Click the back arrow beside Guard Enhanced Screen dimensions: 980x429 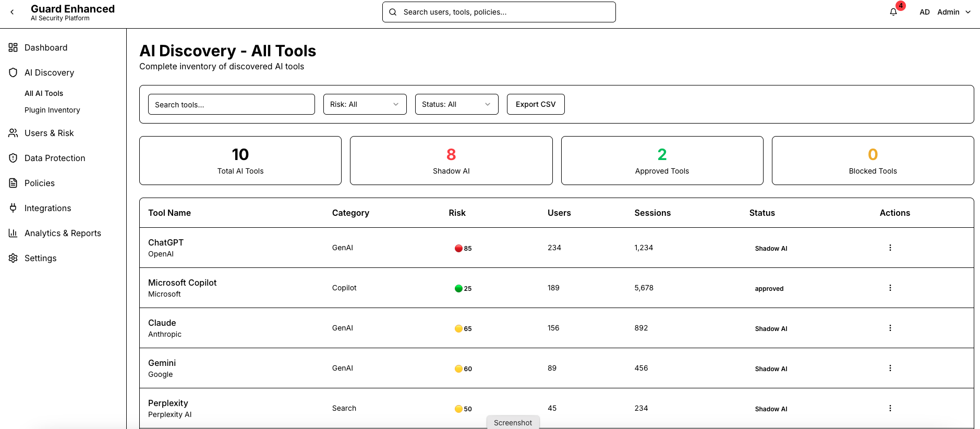click(x=13, y=12)
